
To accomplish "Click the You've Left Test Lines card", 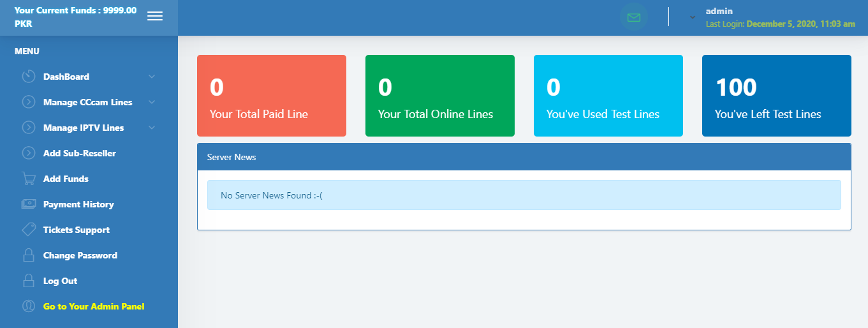I will pyautogui.click(x=777, y=96).
